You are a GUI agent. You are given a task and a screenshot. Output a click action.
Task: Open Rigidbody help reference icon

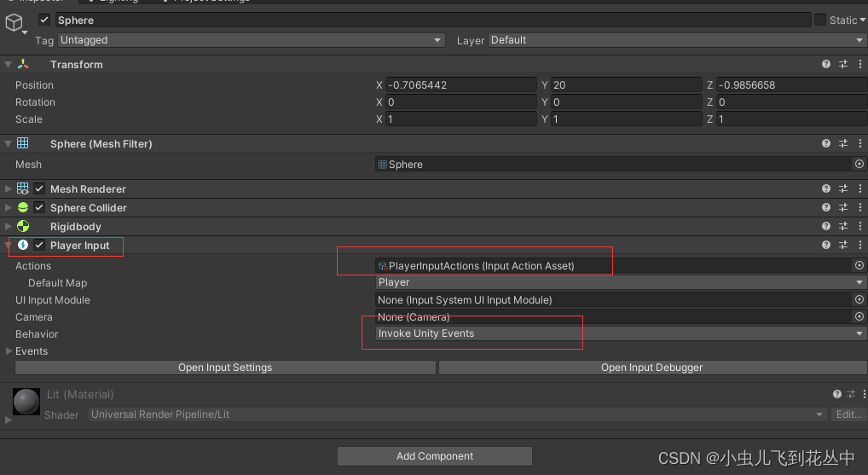pos(826,227)
